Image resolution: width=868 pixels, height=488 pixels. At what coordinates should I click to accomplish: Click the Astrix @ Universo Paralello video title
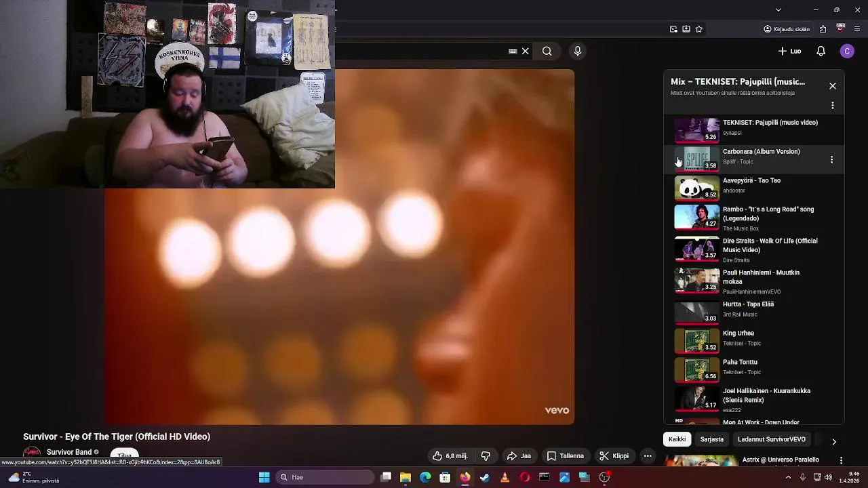pos(781,460)
